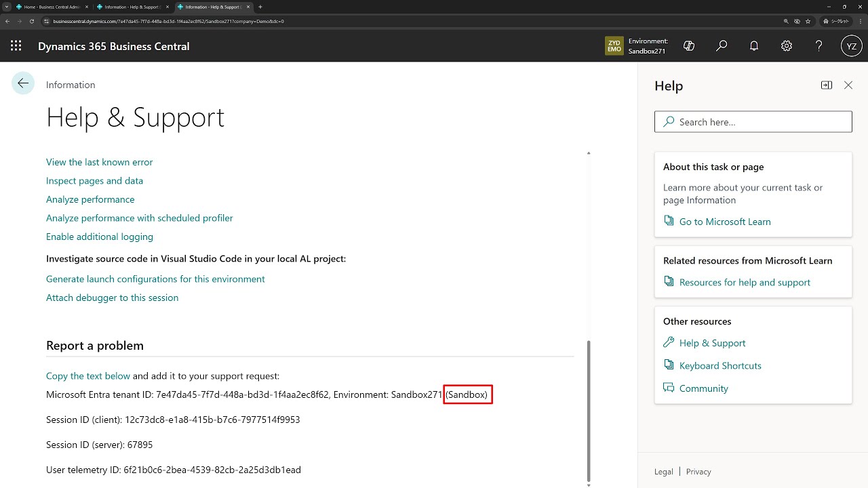Image resolution: width=868 pixels, height=488 pixels.
Task: Open the Tell Me search magnifier icon
Action: [x=722, y=46]
